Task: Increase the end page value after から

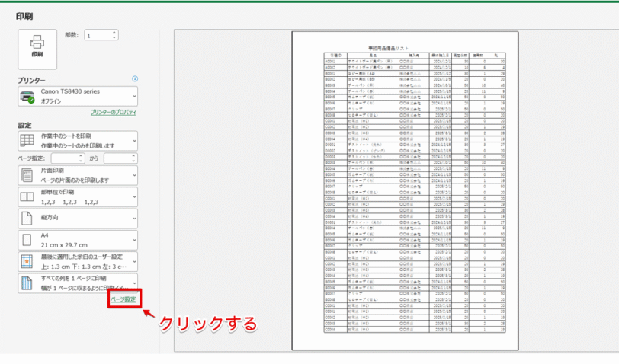Action: pos(134,156)
